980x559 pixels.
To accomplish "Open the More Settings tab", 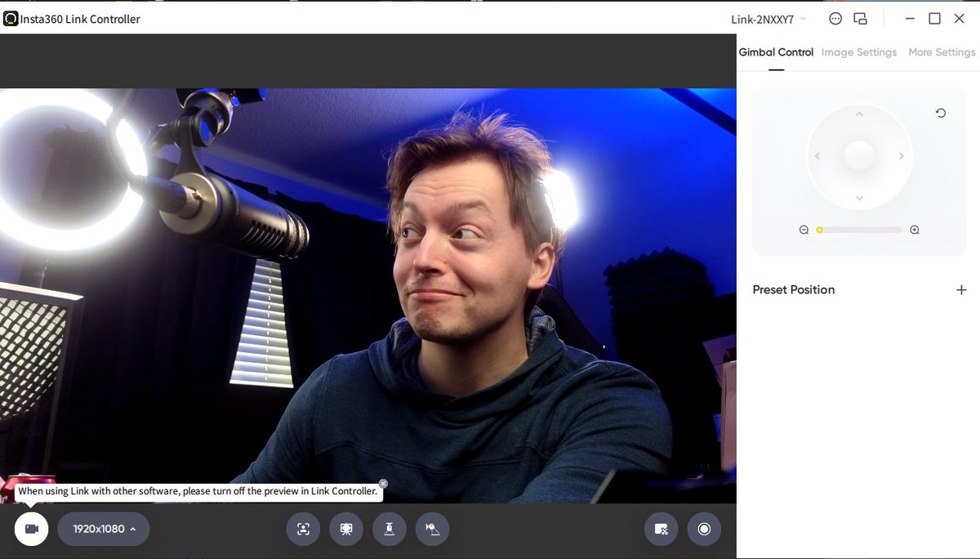I will coord(942,52).
